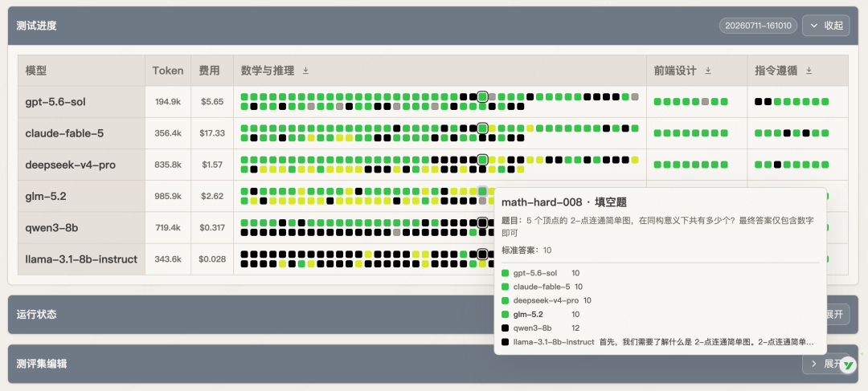Click the gray square in glm-5.2's math row
868x391 pixels.
483,201
